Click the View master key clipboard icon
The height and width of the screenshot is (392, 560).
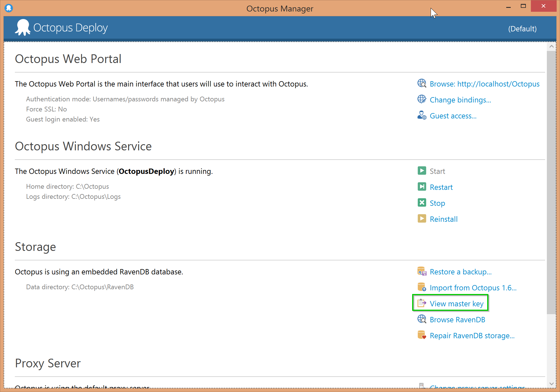click(422, 303)
